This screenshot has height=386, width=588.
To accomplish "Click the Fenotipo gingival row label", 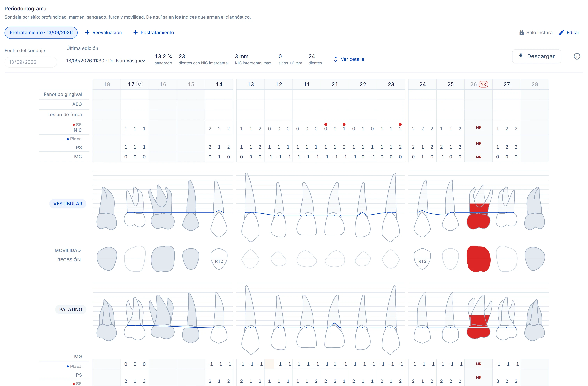I will (x=63, y=94).
